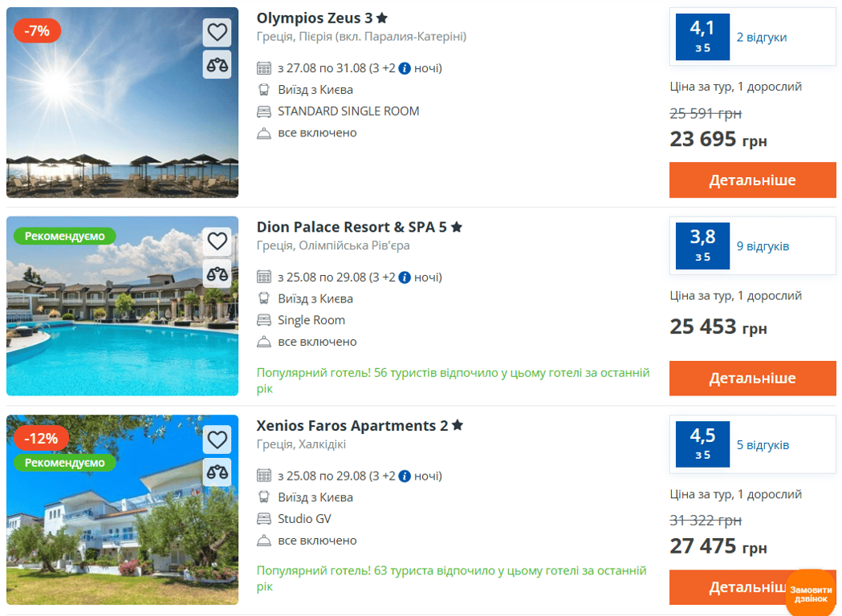Open the beach umbrellas hotel photo
The height and width of the screenshot is (616, 842).
pos(123,103)
